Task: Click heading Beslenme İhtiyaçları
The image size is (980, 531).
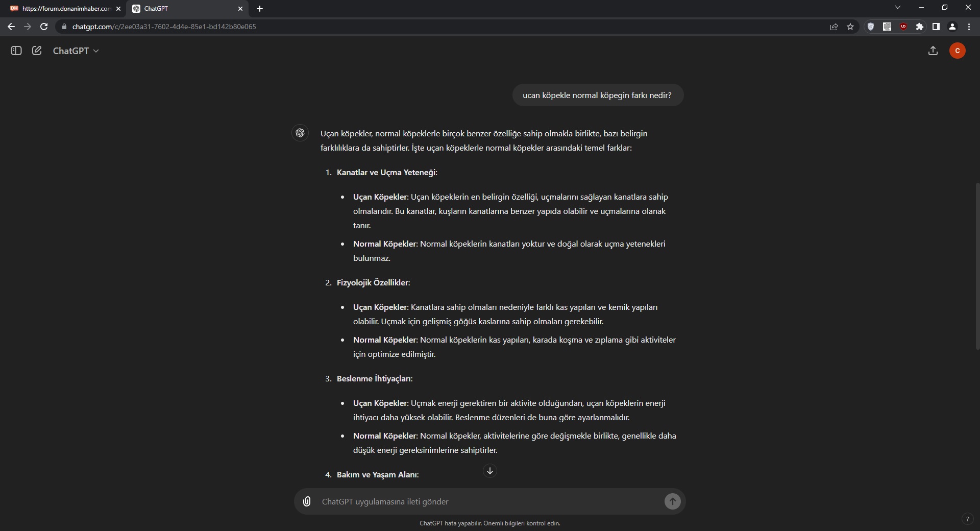Action: [x=375, y=379]
